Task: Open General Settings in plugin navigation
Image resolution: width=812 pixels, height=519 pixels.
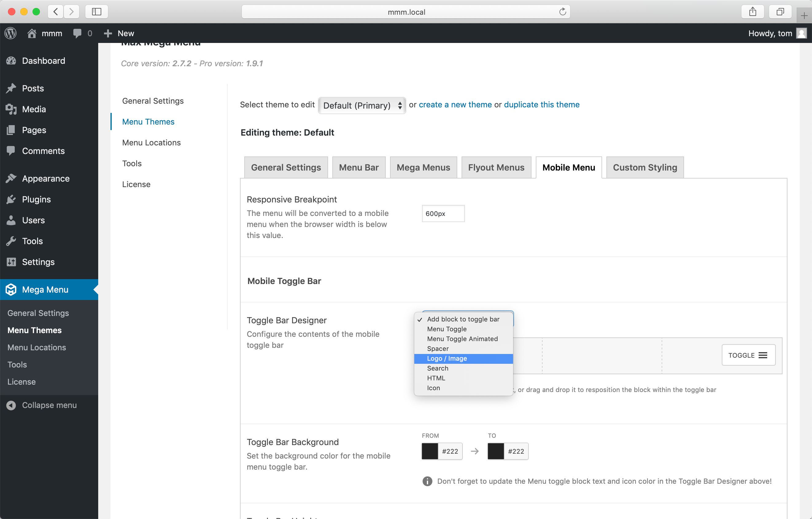Action: click(153, 101)
